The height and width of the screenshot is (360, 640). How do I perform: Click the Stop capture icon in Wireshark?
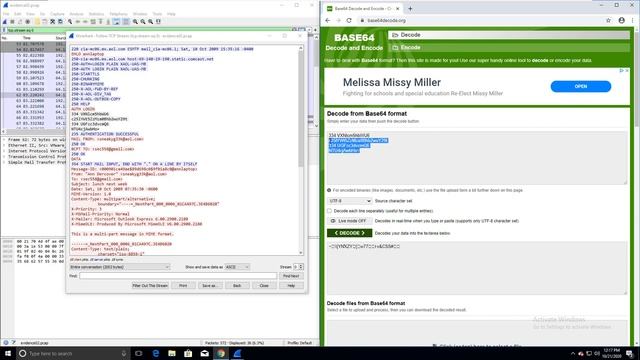click(12, 22)
